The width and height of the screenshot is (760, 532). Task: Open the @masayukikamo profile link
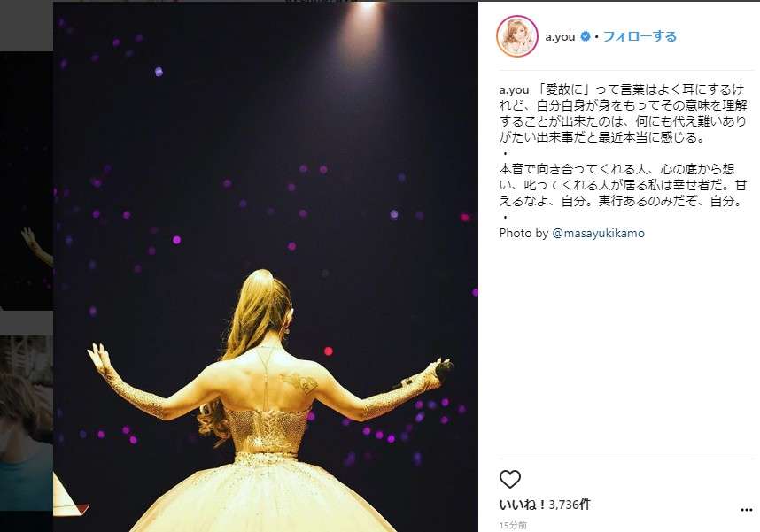tap(598, 233)
